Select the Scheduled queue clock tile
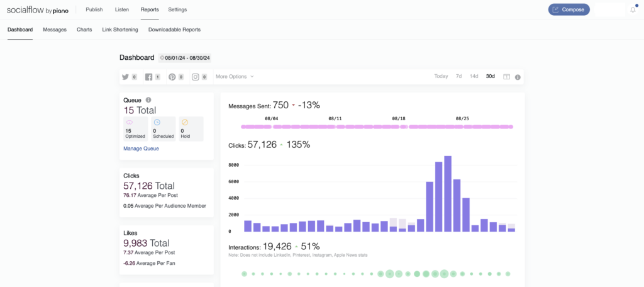The height and width of the screenshot is (287, 644). coord(163,128)
